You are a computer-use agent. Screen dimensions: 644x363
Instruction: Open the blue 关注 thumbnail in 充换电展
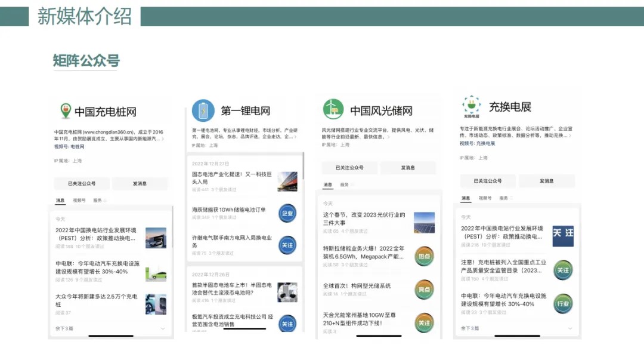point(563,236)
